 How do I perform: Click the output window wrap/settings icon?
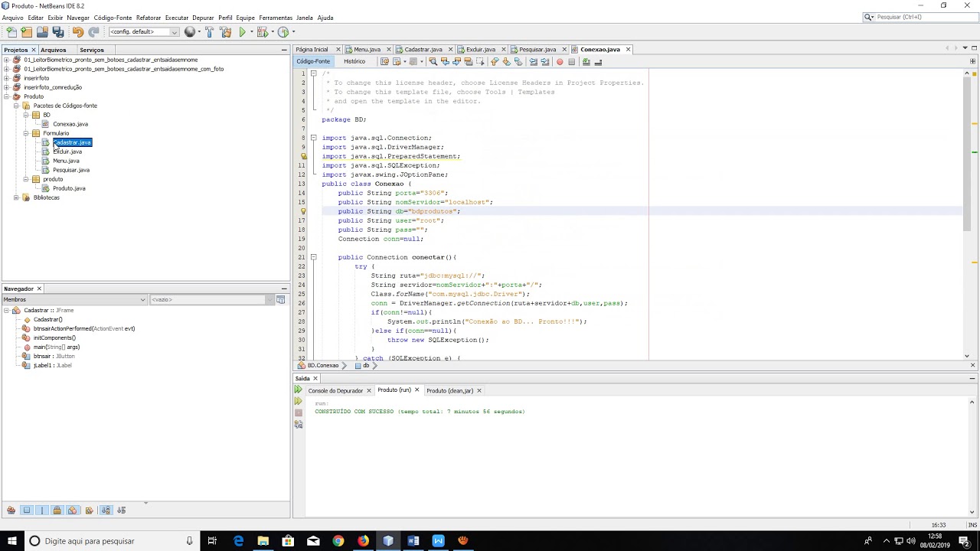coord(299,424)
